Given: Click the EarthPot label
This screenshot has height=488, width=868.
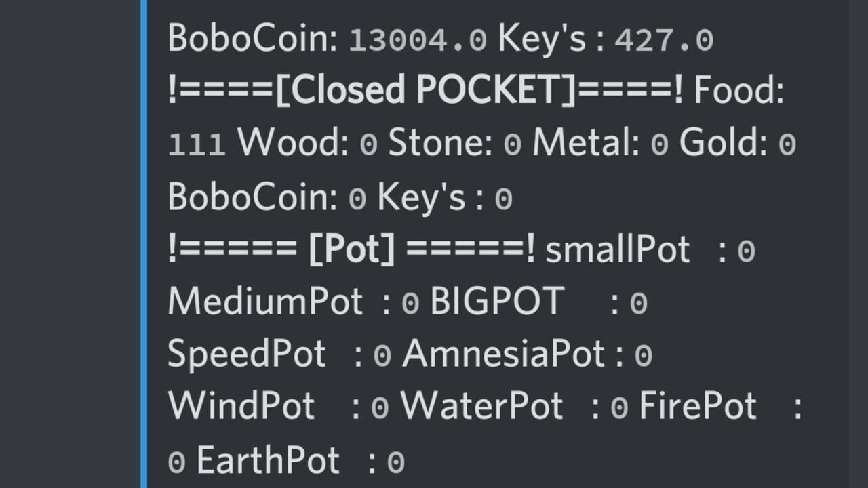Looking at the screenshot, I should (268, 460).
